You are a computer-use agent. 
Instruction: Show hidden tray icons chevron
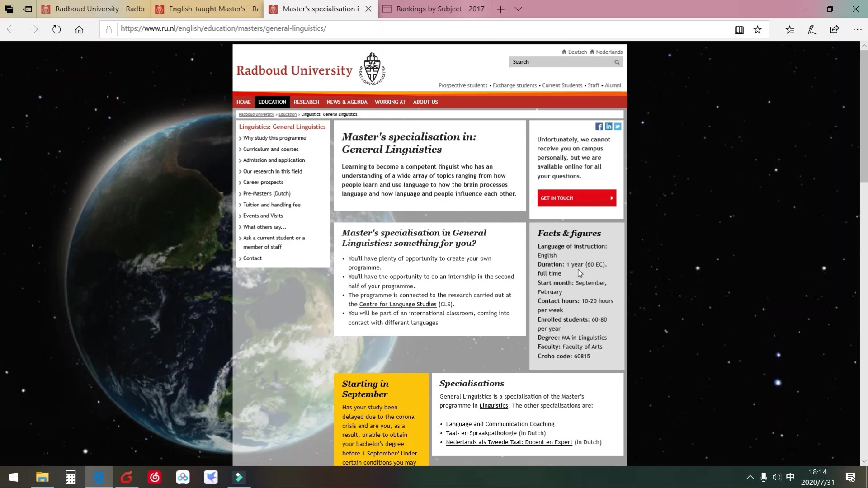(x=750, y=477)
